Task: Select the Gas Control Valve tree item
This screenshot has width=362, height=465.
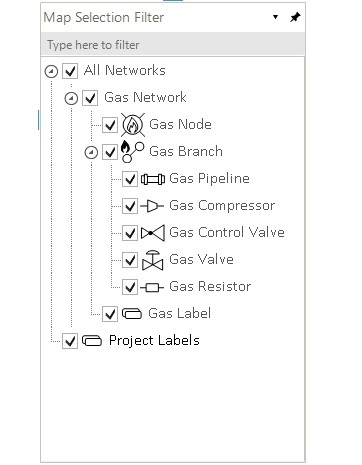Action: pyautogui.click(x=227, y=233)
